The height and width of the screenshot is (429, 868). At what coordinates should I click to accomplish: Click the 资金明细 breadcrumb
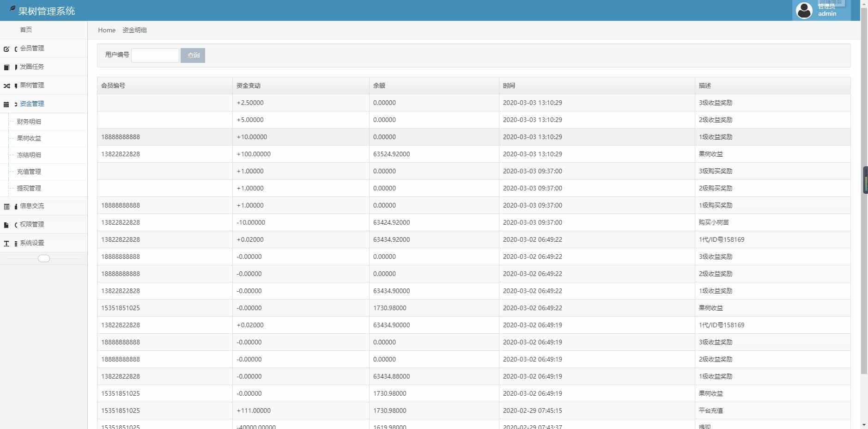tap(134, 30)
